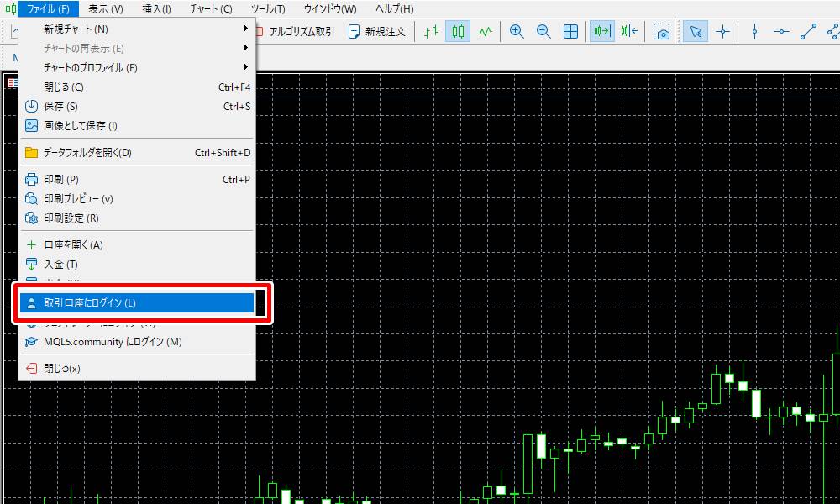Open the 表示 (V) menu

pyautogui.click(x=105, y=9)
